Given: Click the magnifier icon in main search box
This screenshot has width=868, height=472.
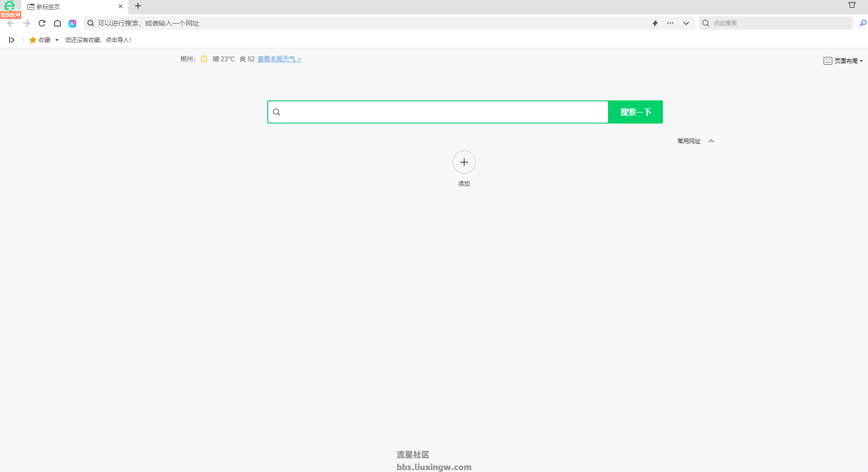Looking at the screenshot, I should click(x=276, y=112).
